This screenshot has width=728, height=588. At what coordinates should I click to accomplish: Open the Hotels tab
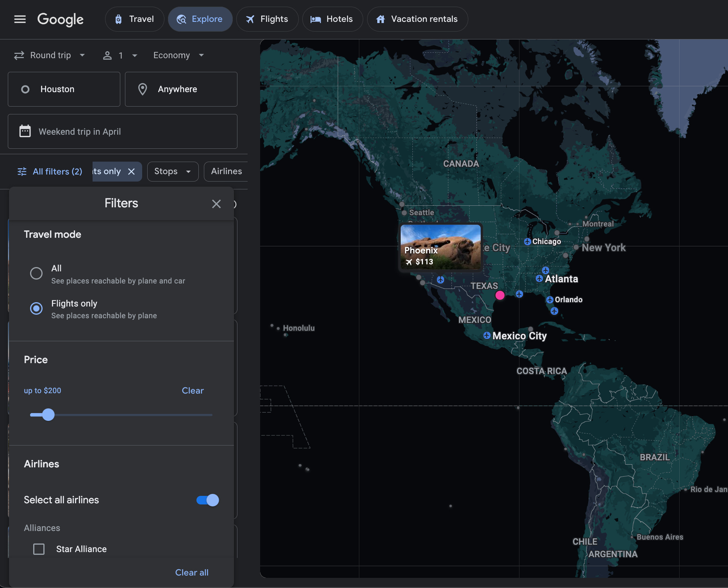(x=332, y=19)
